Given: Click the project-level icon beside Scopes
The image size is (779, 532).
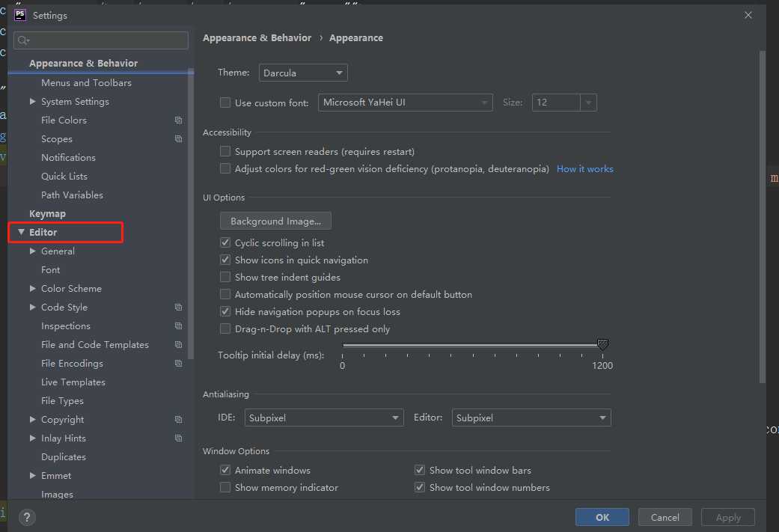Looking at the screenshot, I should (x=178, y=139).
